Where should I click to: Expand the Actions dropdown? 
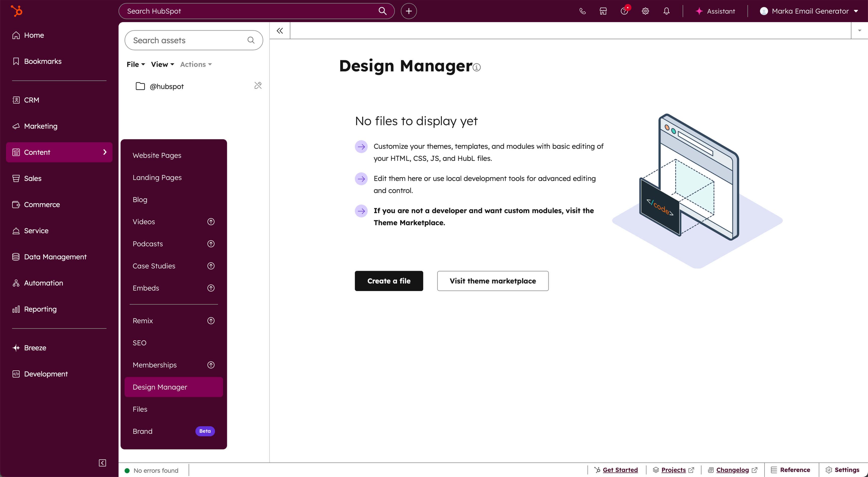[x=196, y=64]
